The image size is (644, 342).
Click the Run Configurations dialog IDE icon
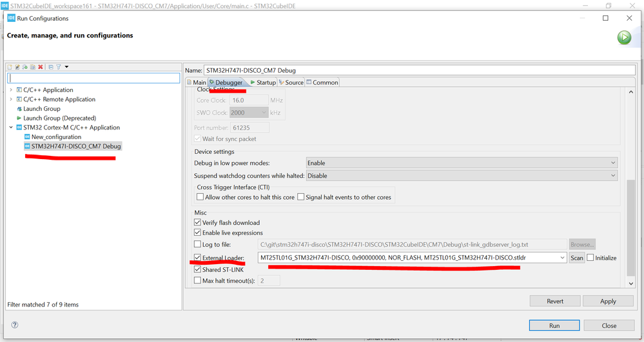[x=12, y=18]
